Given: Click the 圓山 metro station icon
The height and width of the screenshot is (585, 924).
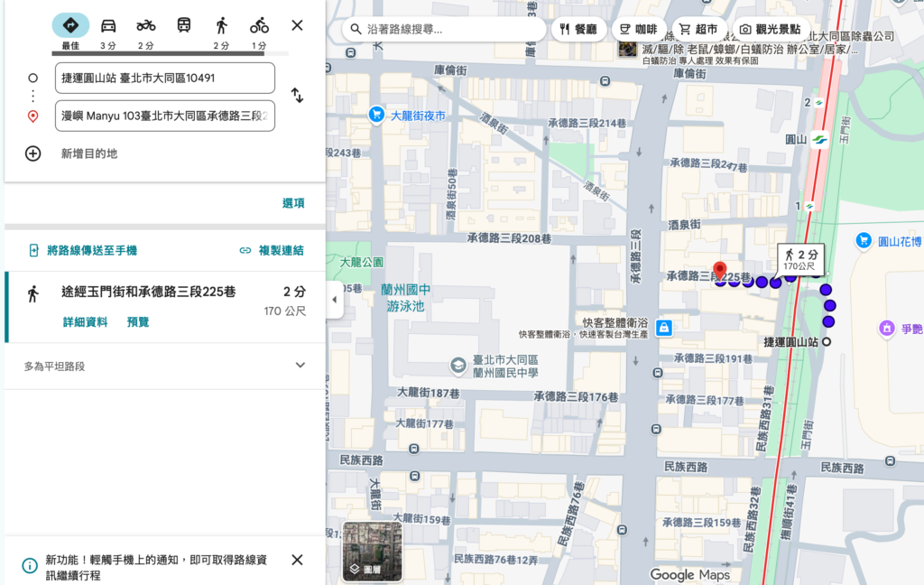Looking at the screenshot, I should pos(819,140).
